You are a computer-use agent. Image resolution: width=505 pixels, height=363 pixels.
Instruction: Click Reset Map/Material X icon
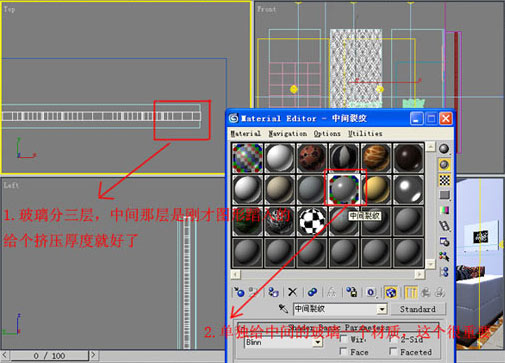tap(292, 292)
